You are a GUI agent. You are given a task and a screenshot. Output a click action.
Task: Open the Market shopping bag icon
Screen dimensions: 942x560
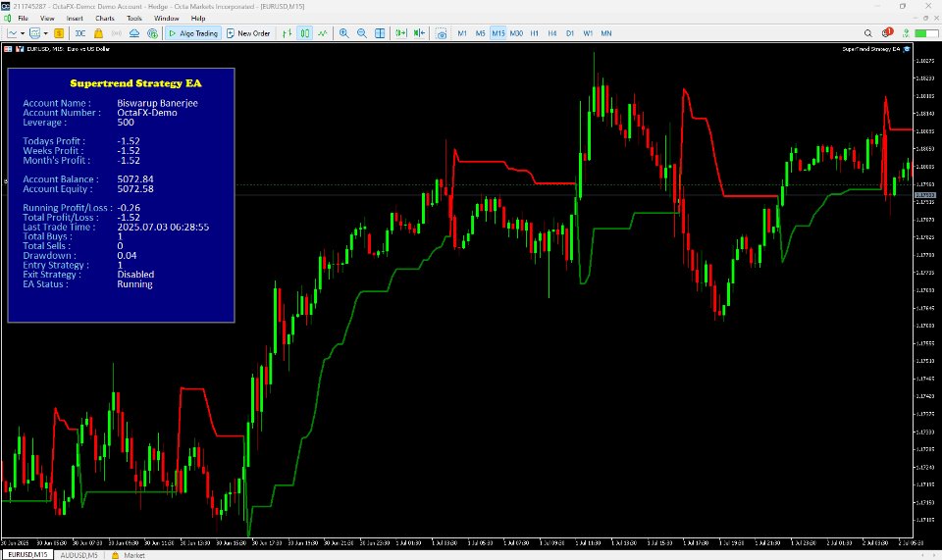[98, 33]
